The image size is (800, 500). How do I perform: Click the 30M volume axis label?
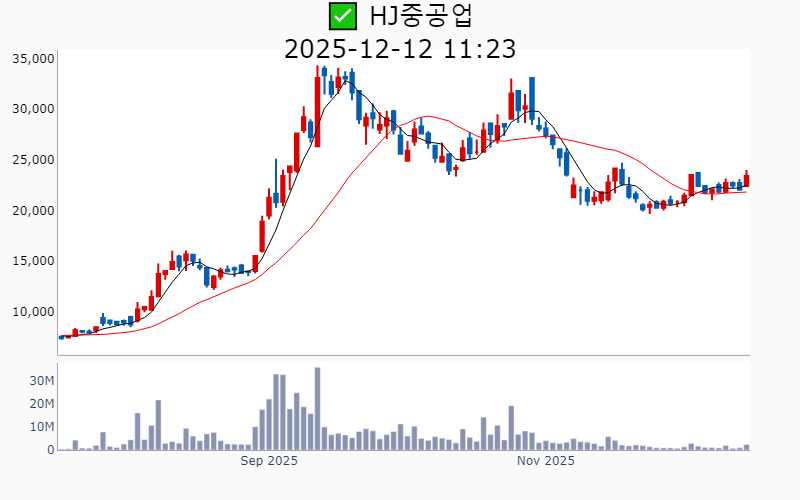41,381
